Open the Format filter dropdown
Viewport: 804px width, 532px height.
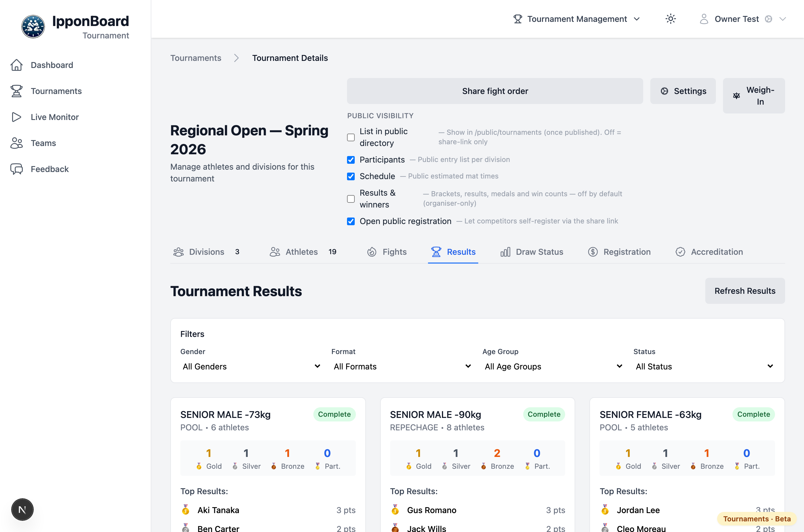coord(402,366)
